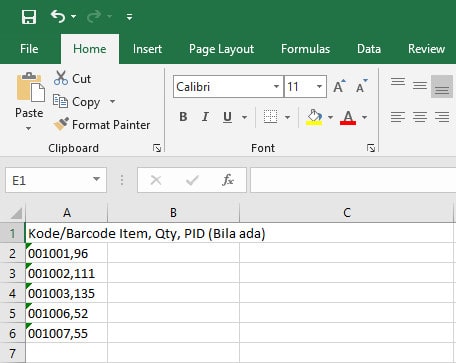Expand the underline style options
Screen dimensions: 456x363
(245, 117)
